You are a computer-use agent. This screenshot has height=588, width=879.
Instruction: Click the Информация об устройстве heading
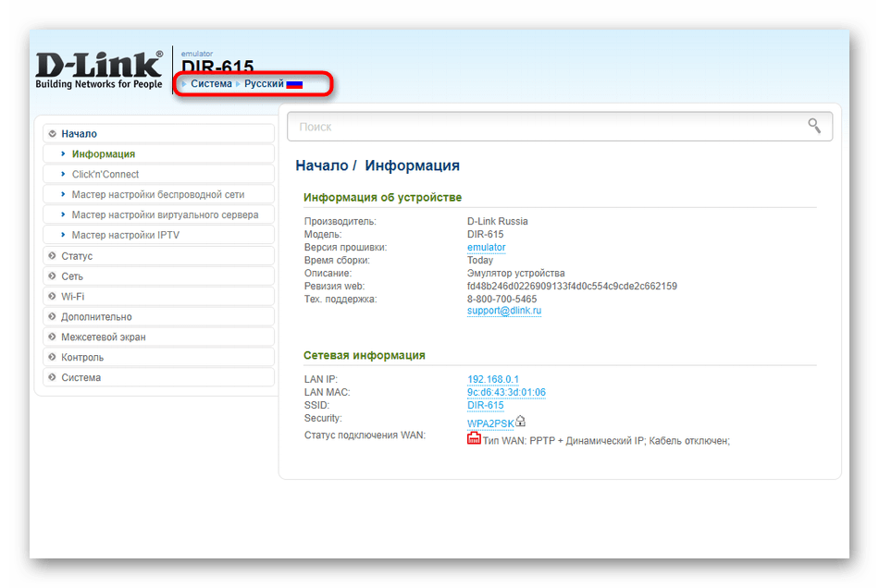tap(382, 197)
